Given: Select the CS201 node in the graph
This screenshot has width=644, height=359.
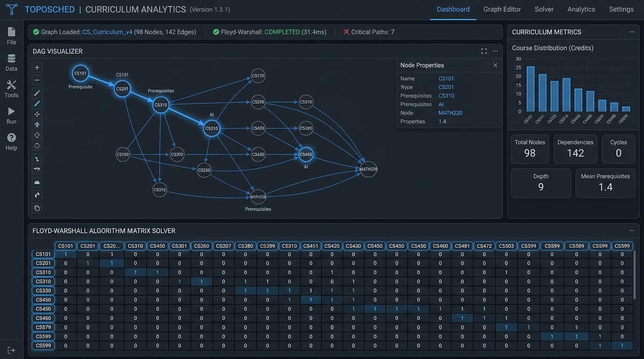Looking at the screenshot, I should (x=122, y=89).
